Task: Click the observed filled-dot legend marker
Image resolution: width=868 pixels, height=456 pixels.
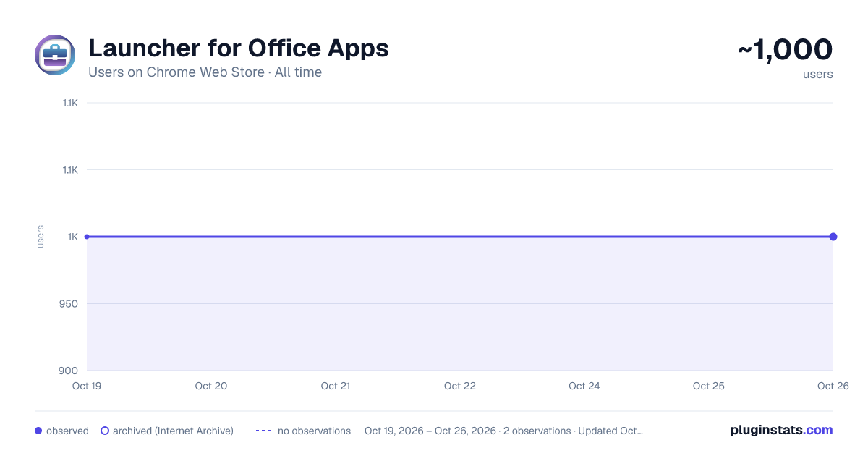Action: (38, 431)
